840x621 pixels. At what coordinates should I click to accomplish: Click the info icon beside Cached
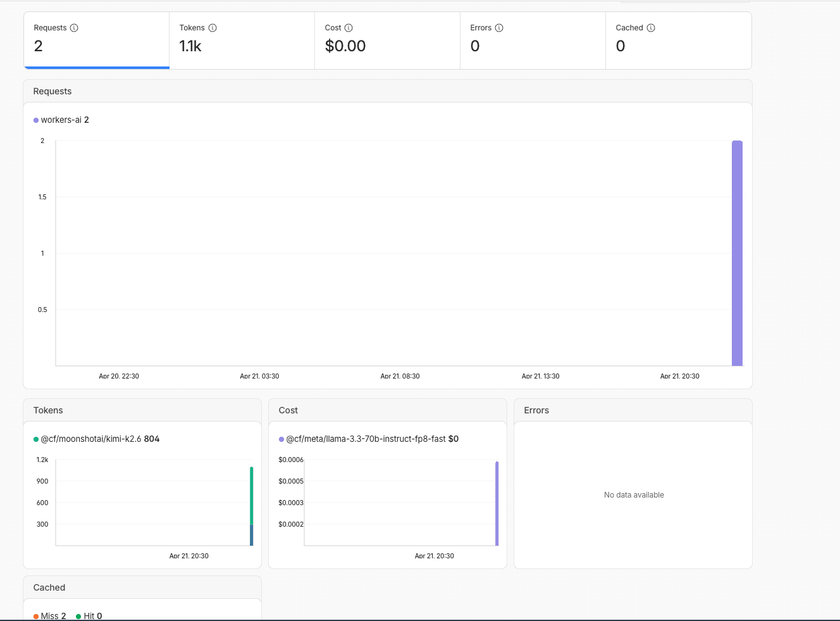(x=651, y=28)
